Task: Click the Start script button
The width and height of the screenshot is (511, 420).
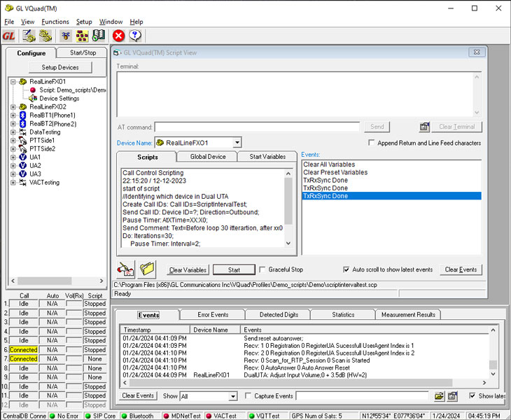Action: click(x=234, y=269)
